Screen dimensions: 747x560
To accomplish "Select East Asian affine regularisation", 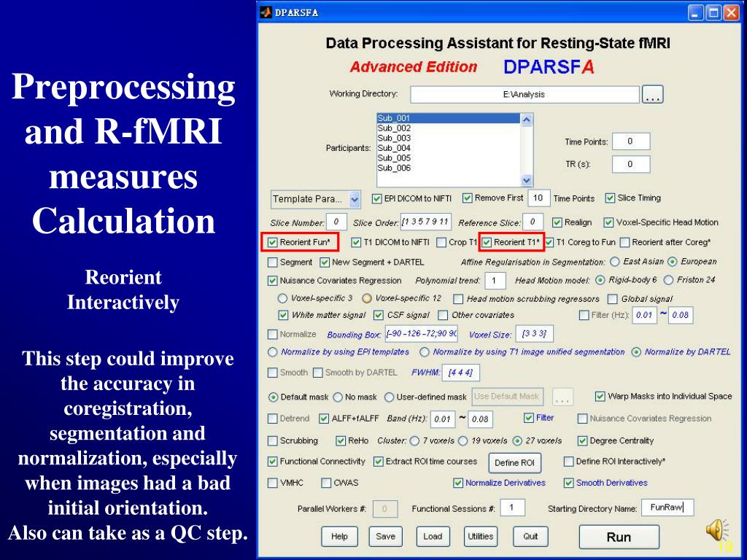I will (x=614, y=262).
